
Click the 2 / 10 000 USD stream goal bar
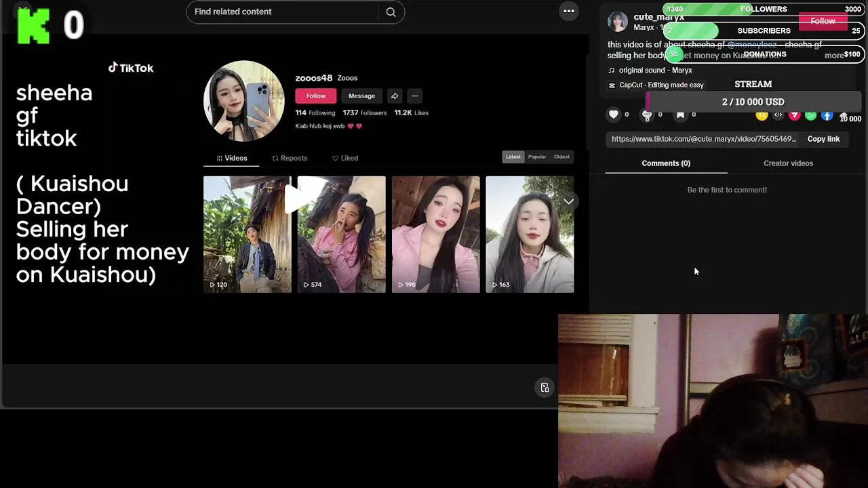click(x=753, y=102)
